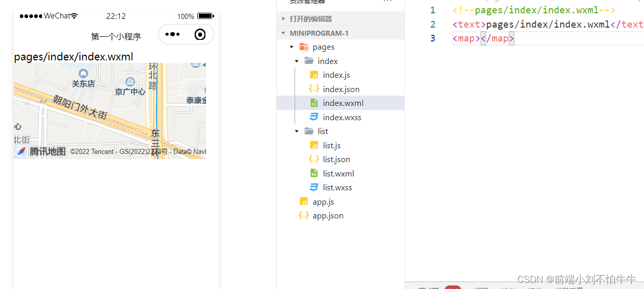Click editor line number 3
The image size is (644, 289).
(x=433, y=38)
